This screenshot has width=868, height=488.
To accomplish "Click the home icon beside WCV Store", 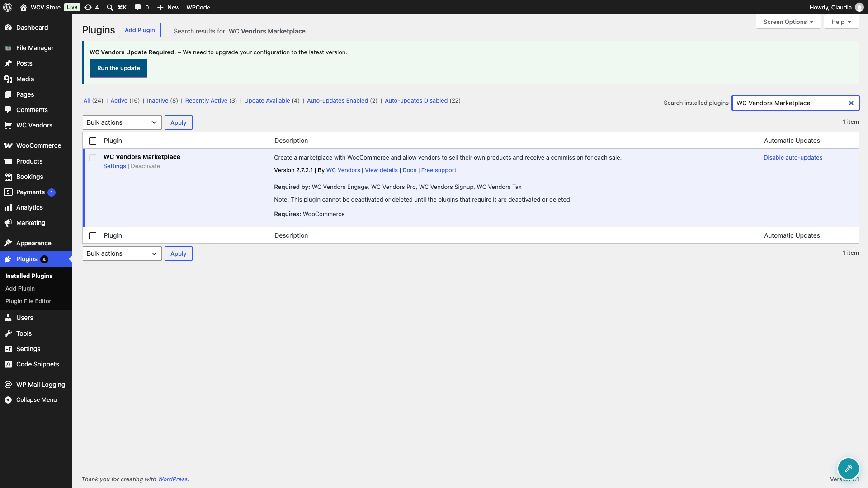I will [x=24, y=7].
